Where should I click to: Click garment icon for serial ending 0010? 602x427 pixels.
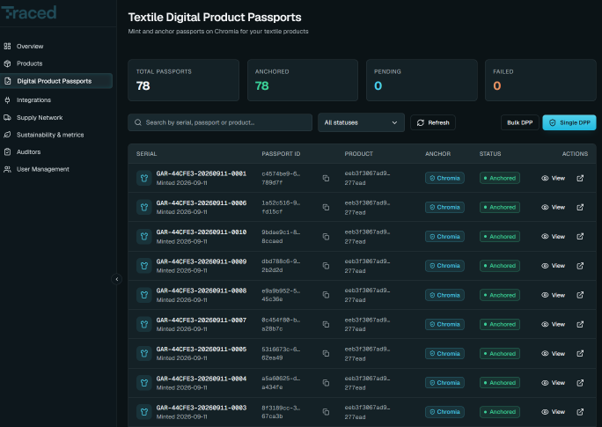point(144,237)
